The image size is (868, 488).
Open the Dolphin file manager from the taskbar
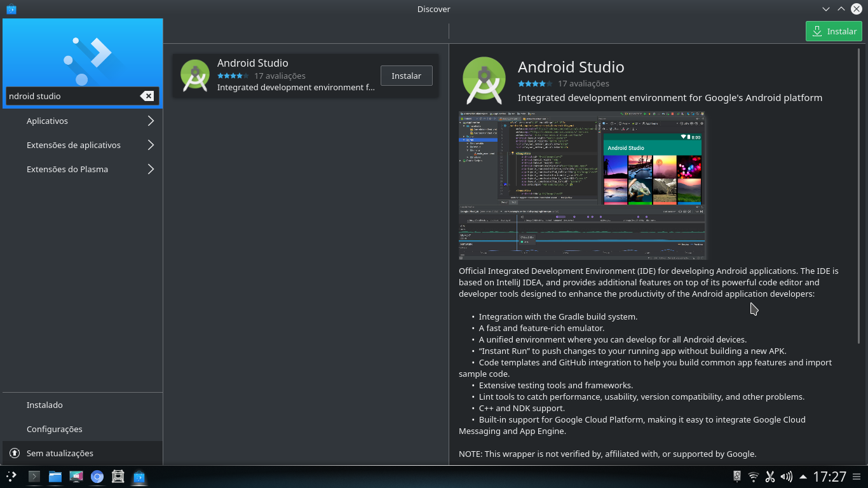click(x=55, y=476)
